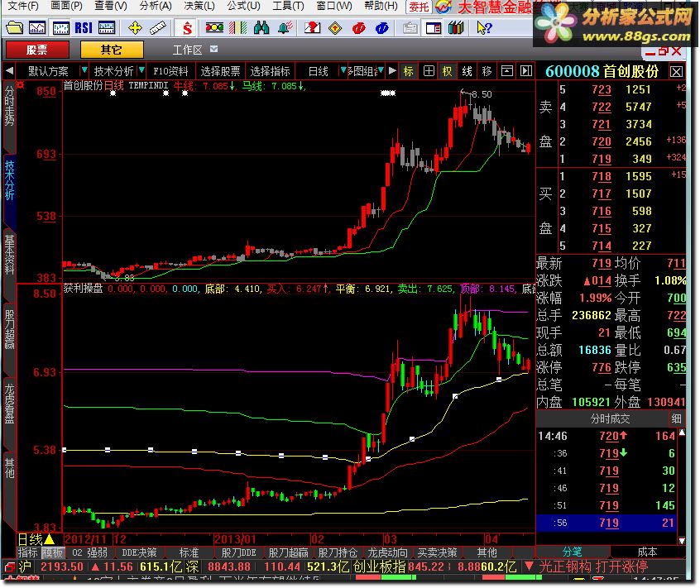Open the RSI indicator tool
The image size is (700, 588).
[x=84, y=28]
